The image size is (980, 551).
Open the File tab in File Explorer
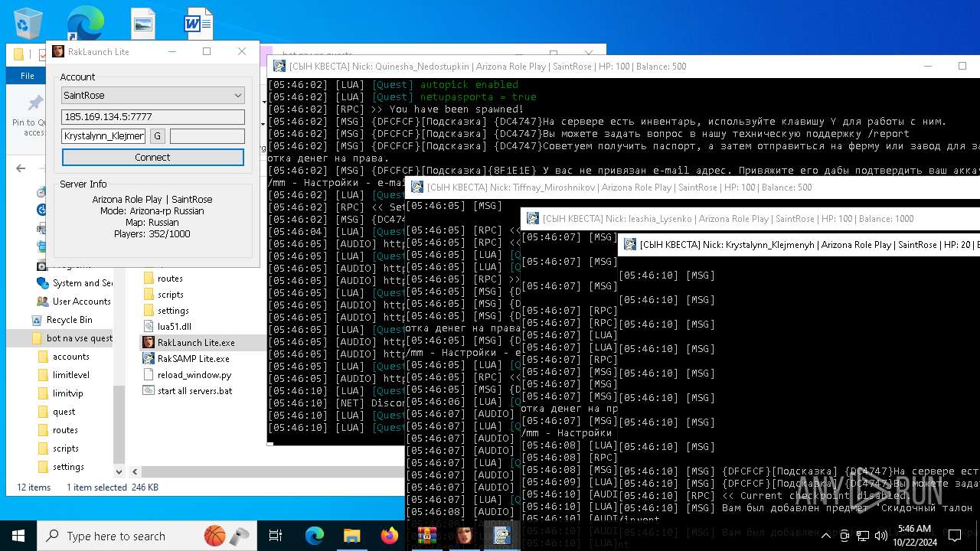(x=28, y=76)
